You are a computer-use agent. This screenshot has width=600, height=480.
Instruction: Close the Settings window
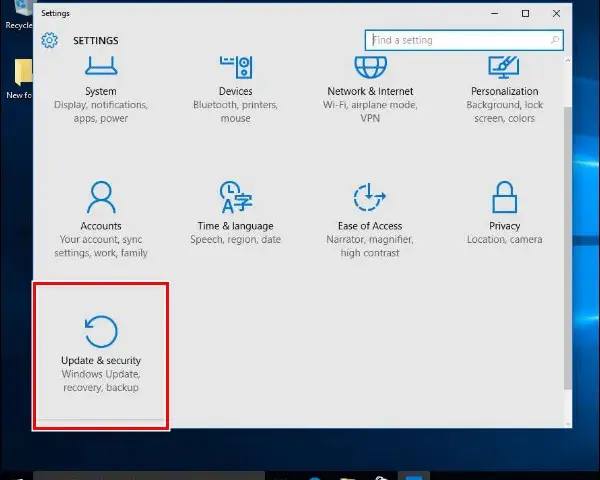556,13
